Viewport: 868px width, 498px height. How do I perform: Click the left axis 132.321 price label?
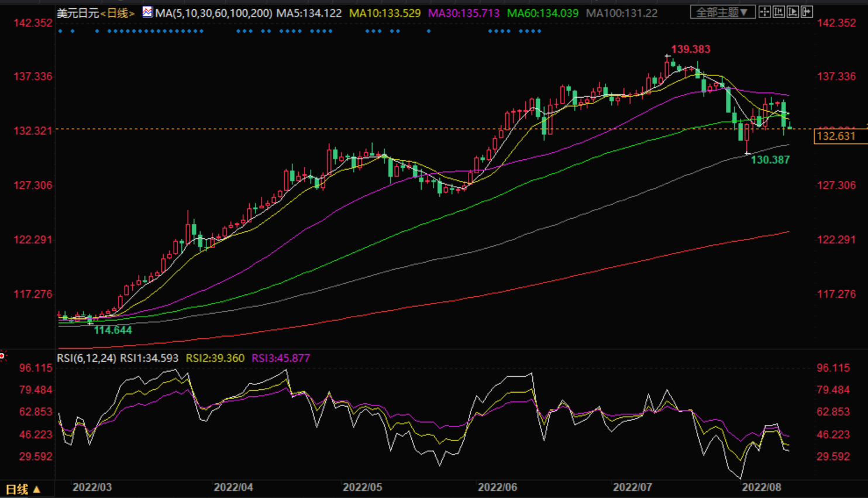[33, 131]
